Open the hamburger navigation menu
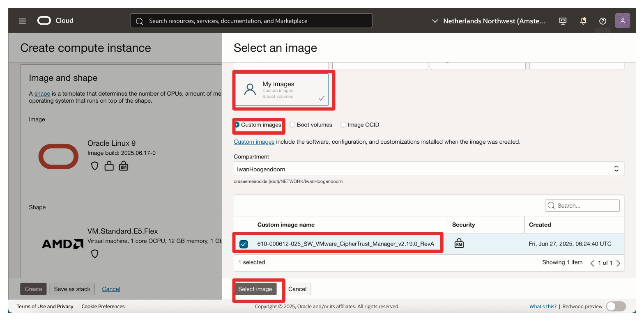The image size is (644, 321). point(22,21)
